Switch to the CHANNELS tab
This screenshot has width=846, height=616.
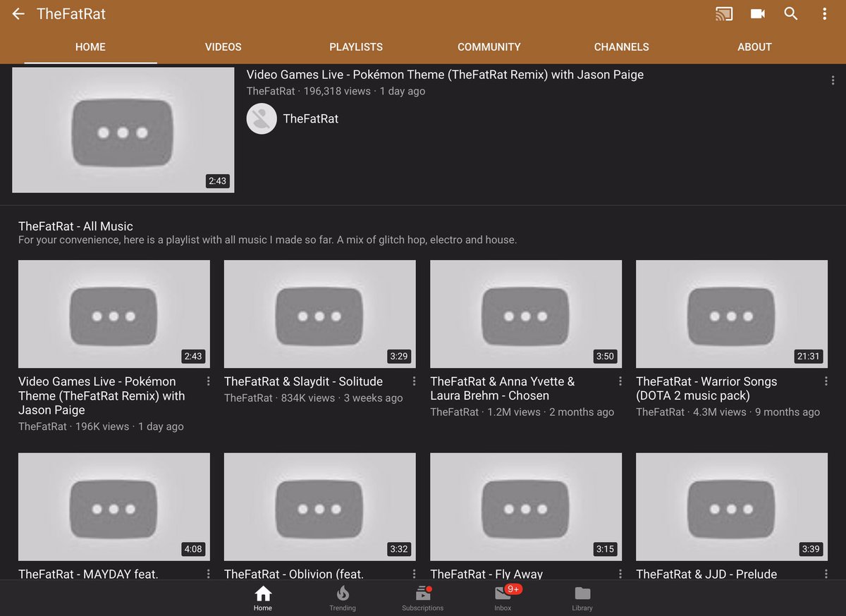point(622,47)
